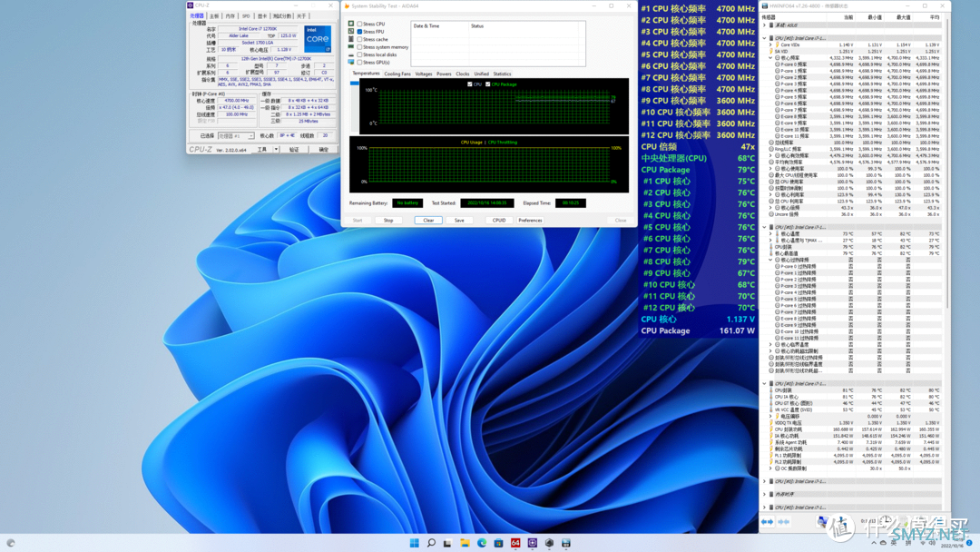Click Stress FPU icon

coord(351,31)
